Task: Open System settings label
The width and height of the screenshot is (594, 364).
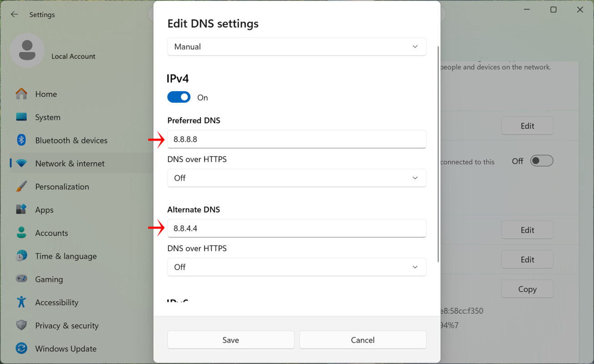Action: [x=48, y=117]
